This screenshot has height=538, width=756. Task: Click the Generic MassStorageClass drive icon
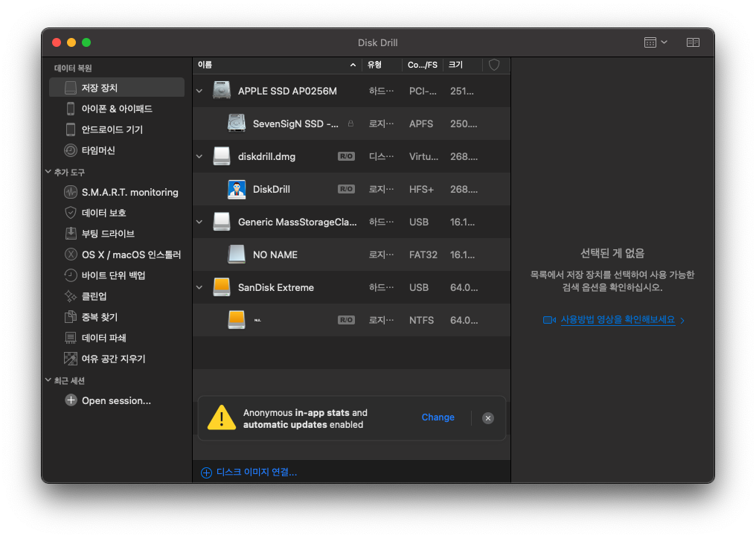pyautogui.click(x=222, y=221)
